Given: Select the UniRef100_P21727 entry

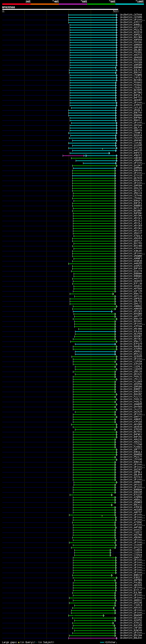Looking at the screenshot, I should 131,397.
